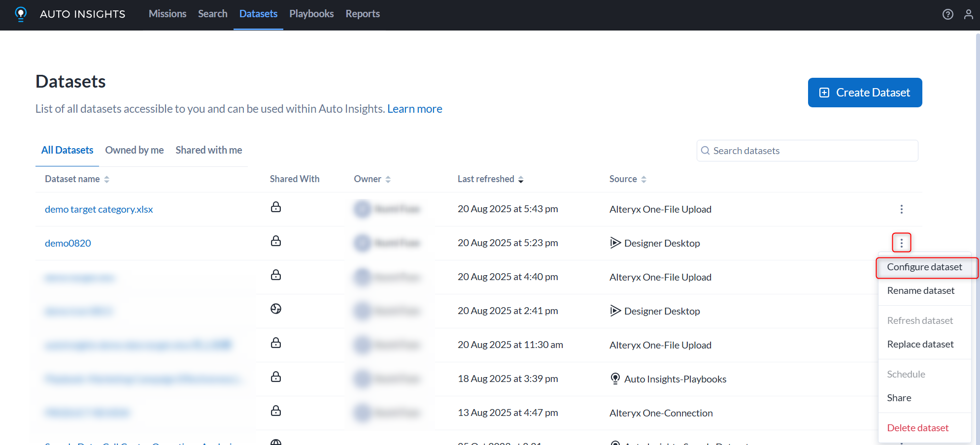The image size is (980, 445).
Task: Click '20 Aug 2025 at 5:23 pm' cell
Action: coord(507,243)
